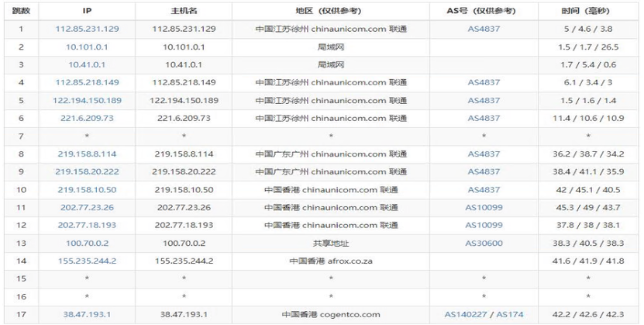
Task: Open the AS30600 link
Action: click(x=484, y=243)
